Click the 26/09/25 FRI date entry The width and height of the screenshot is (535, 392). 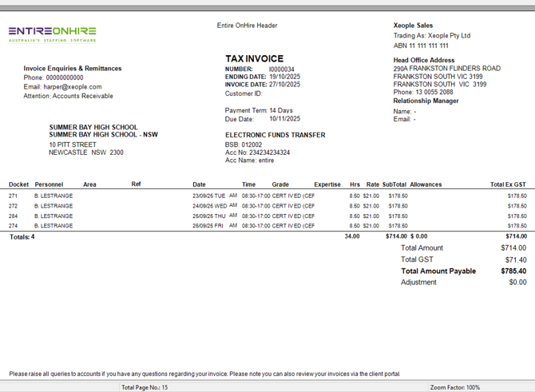pyautogui.click(x=210, y=226)
